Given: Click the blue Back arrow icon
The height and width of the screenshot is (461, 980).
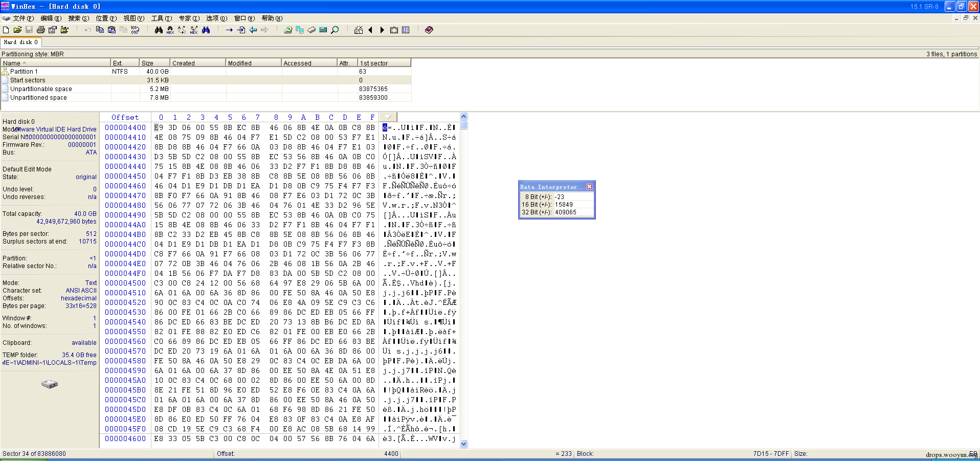Looking at the screenshot, I should pos(253,30).
